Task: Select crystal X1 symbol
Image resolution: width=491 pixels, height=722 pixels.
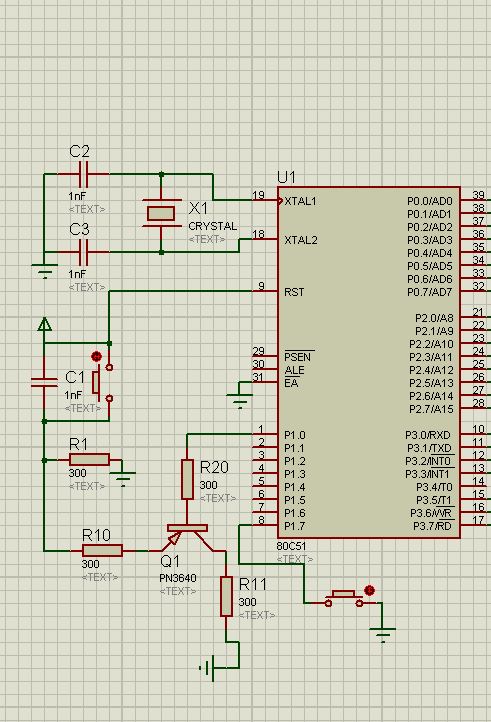Action: pyautogui.click(x=161, y=213)
